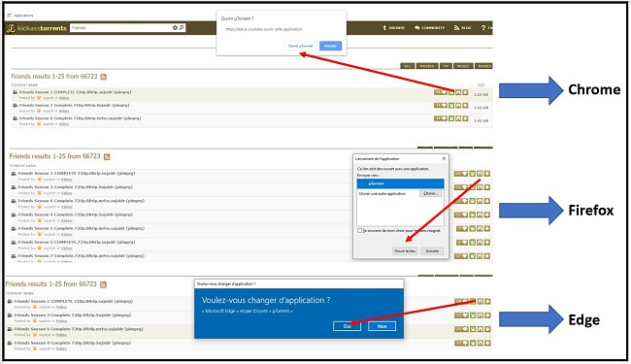
Task: Click download arrow for Season 4 in Edge panel
Action: pos(487,343)
